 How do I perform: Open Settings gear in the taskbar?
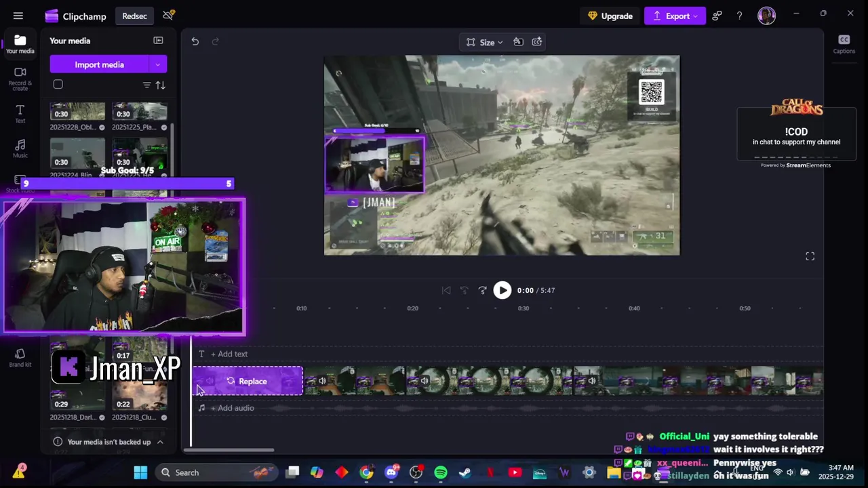pos(589,472)
